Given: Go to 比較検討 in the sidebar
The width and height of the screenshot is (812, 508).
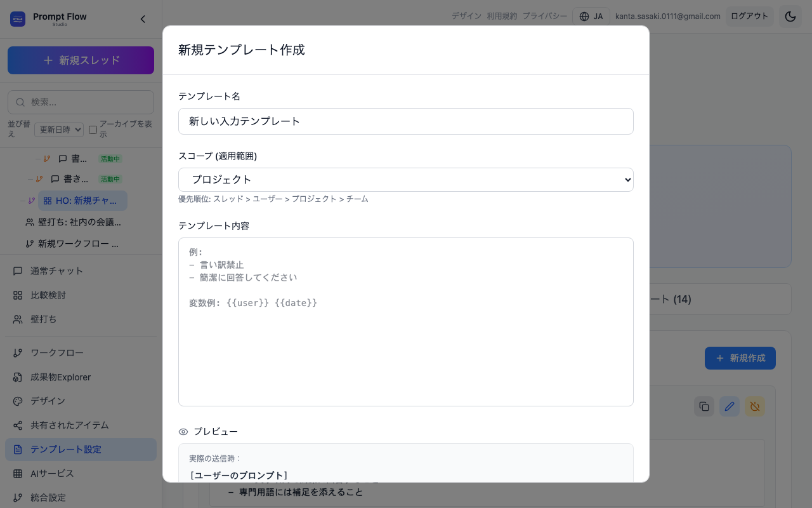Looking at the screenshot, I should tap(81, 295).
